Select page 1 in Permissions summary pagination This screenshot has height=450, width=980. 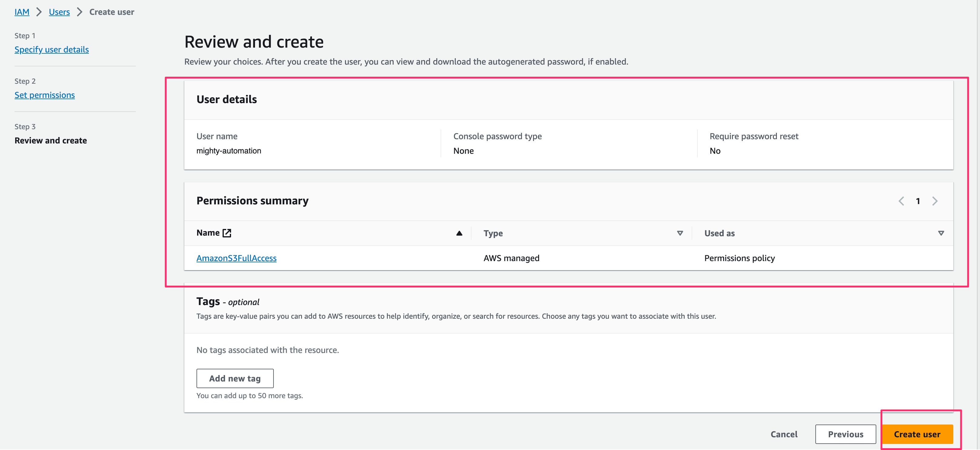tap(918, 201)
